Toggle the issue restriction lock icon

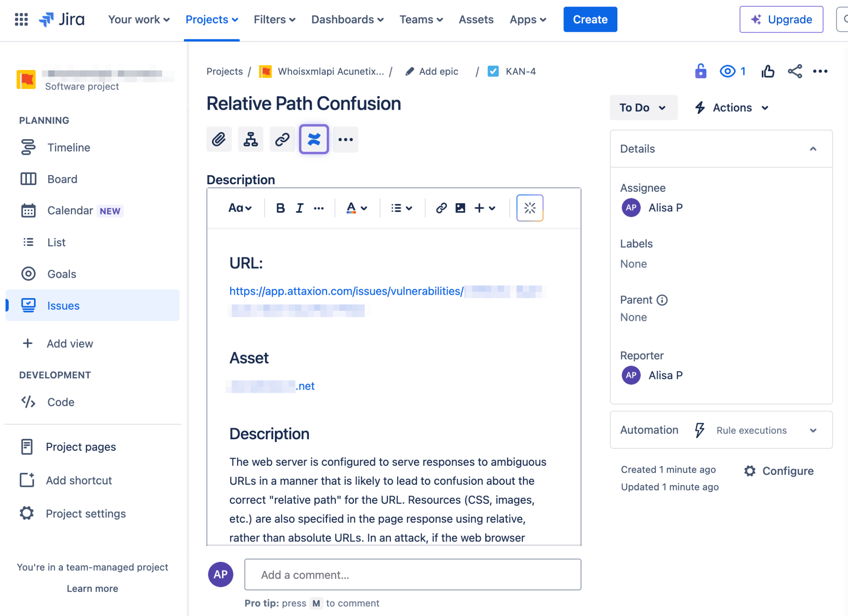coord(700,71)
